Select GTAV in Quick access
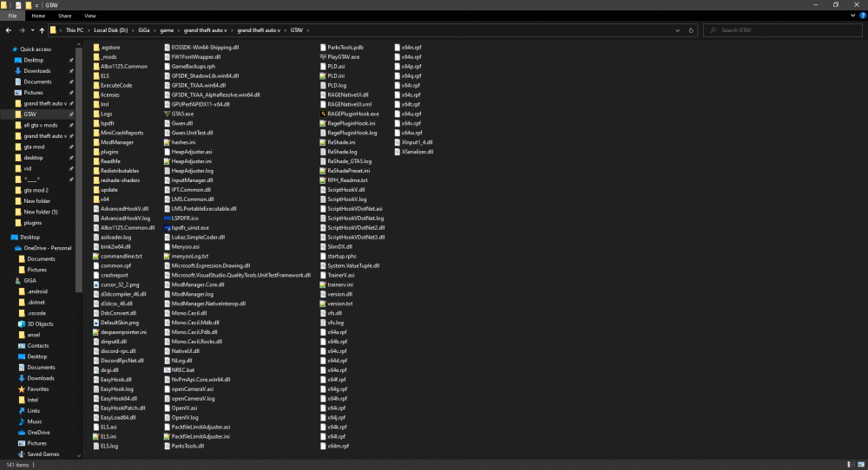 [30, 114]
